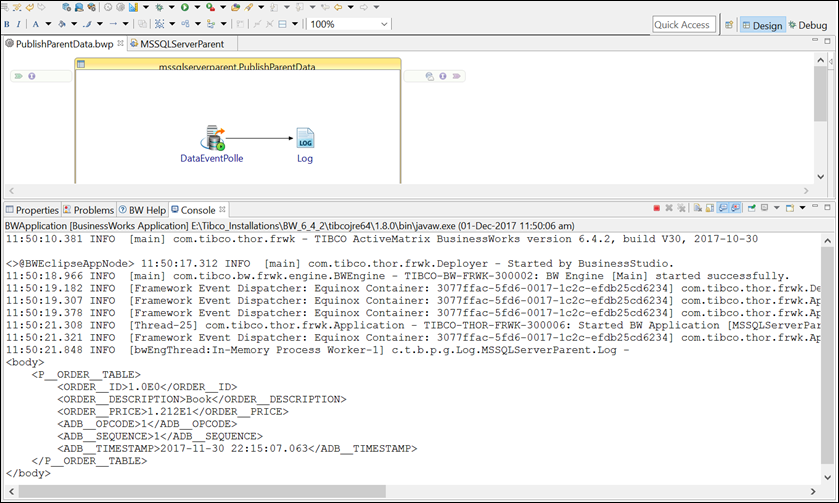
Task: Switch to the Debug perspective
Action: pos(807,25)
